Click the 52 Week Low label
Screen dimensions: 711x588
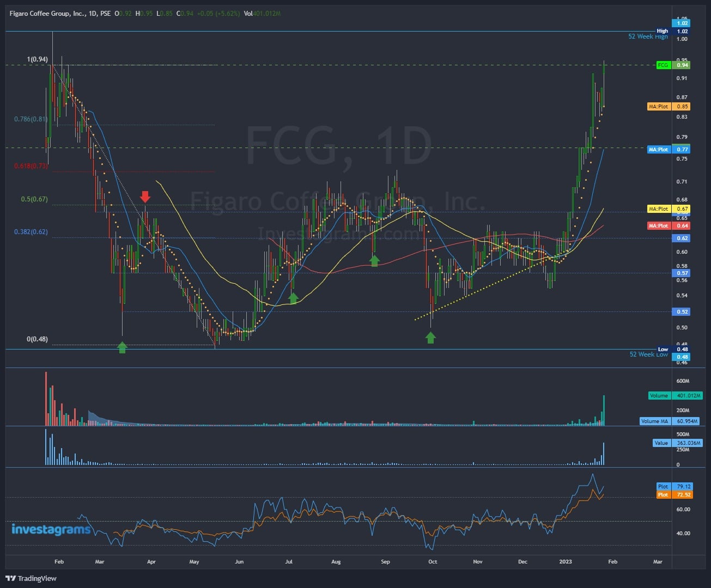point(648,354)
